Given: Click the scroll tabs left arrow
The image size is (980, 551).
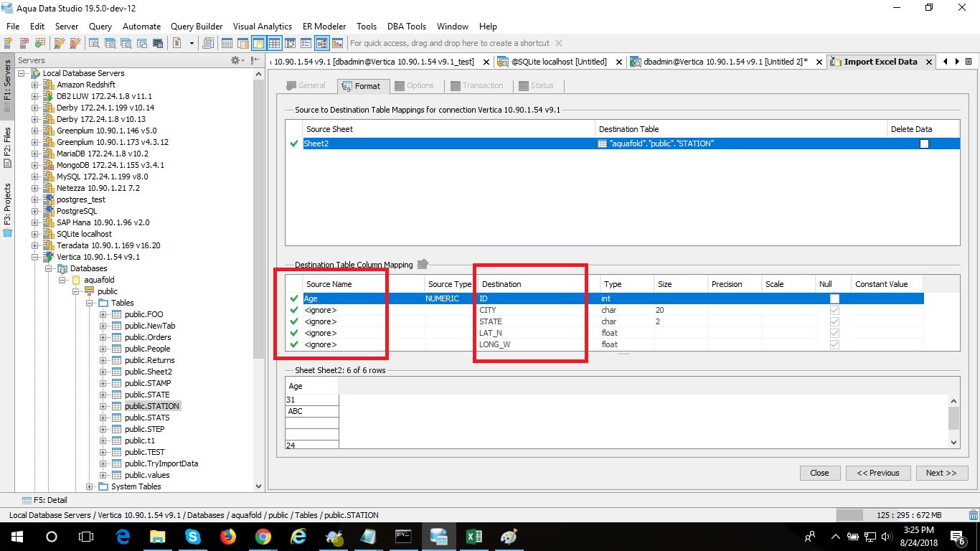Looking at the screenshot, I should (946, 62).
